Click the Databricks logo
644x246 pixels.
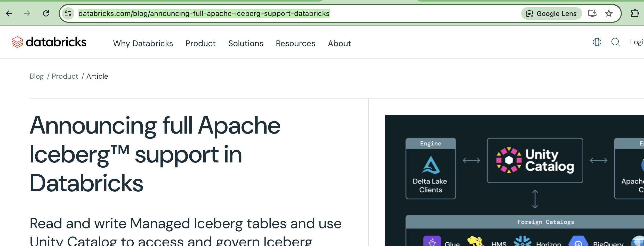click(49, 42)
